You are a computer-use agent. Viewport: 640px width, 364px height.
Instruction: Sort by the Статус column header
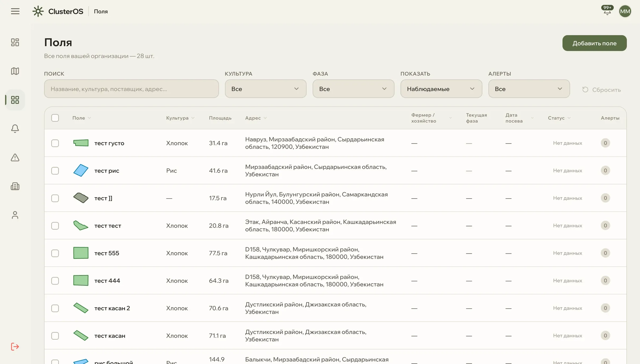[559, 118]
